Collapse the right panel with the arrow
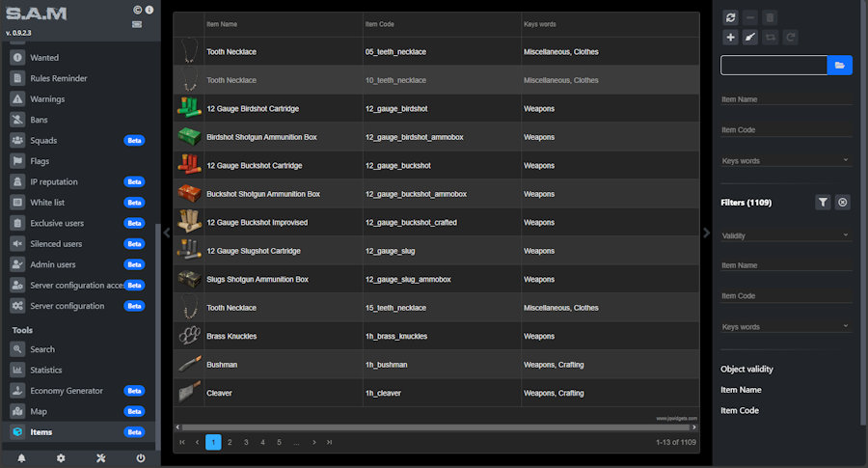Viewport: 868px width, 468px height. click(x=707, y=233)
